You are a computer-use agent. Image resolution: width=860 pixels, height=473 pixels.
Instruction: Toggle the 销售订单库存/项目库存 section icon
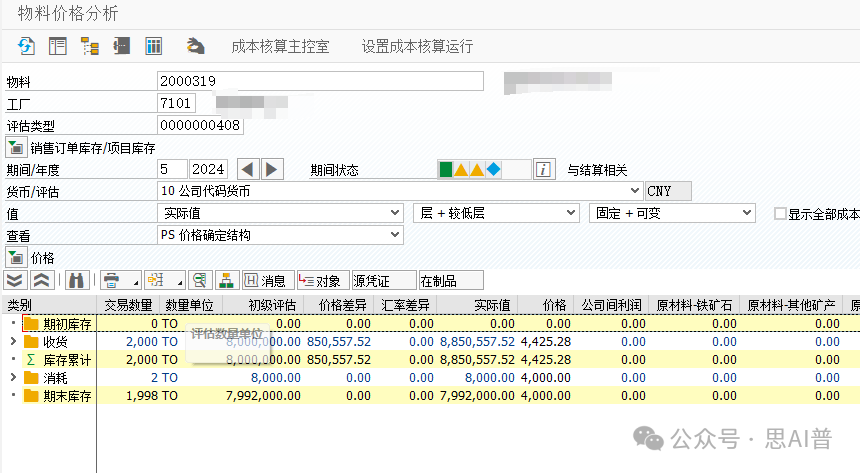click(16, 148)
